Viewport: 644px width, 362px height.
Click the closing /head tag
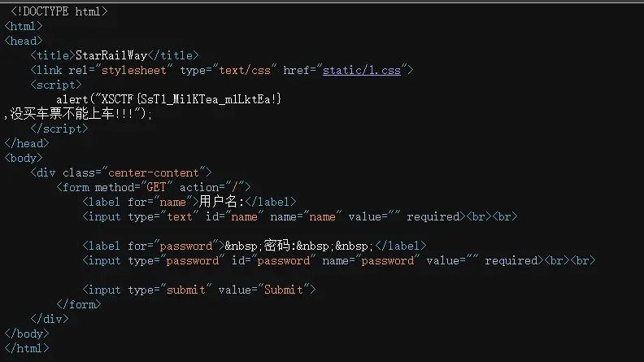(x=27, y=143)
